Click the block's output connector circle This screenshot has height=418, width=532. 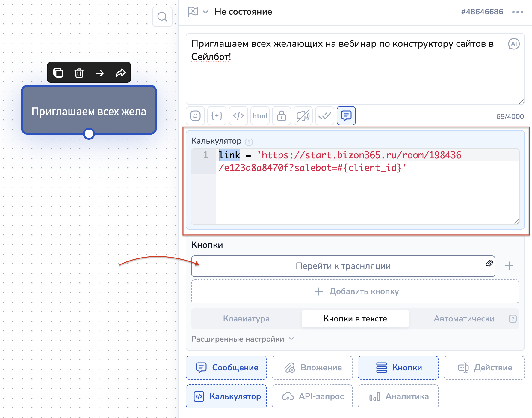click(89, 134)
